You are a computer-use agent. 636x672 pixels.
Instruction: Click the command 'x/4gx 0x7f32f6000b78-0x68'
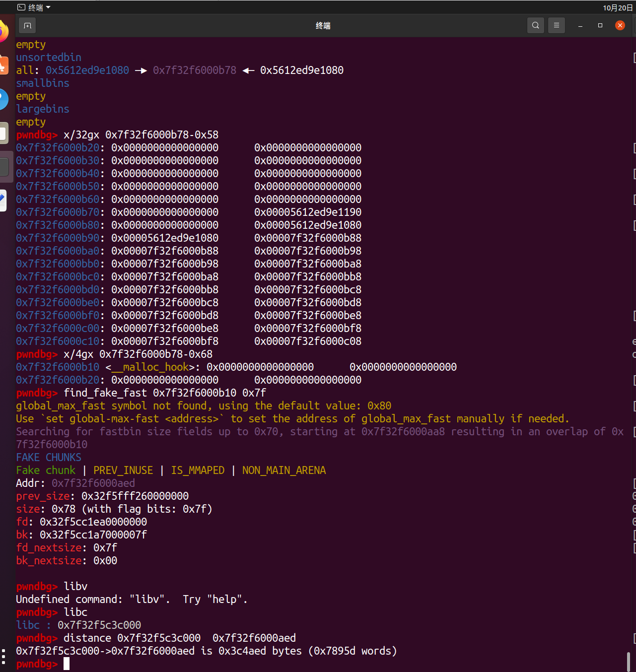click(x=138, y=354)
